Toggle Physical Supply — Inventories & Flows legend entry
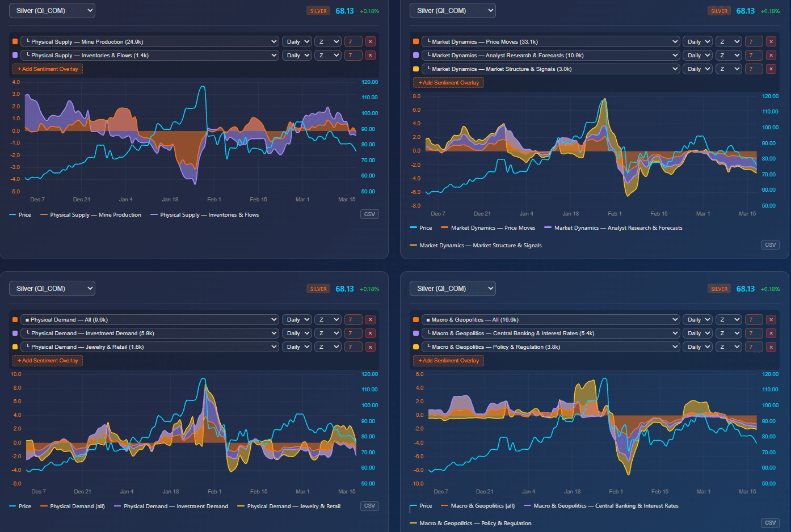The width and height of the screenshot is (791, 532). coord(205,215)
